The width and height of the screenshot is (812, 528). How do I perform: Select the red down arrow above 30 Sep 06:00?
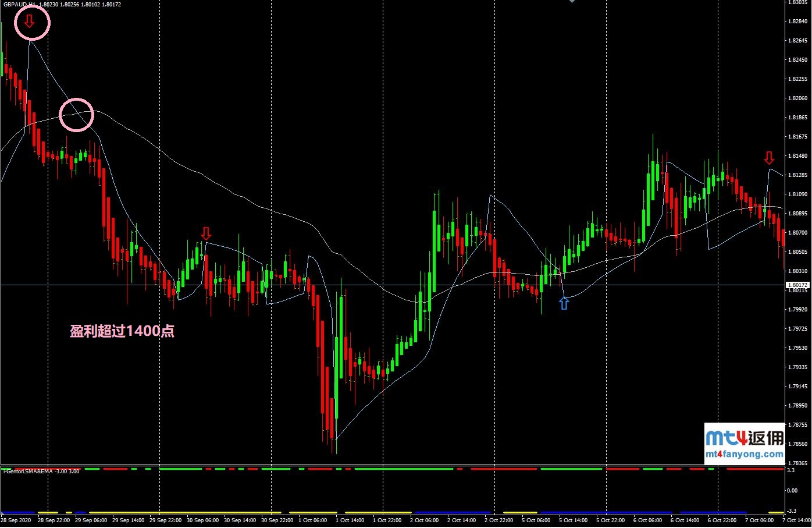pyautogui.click(x=206, y=234)
